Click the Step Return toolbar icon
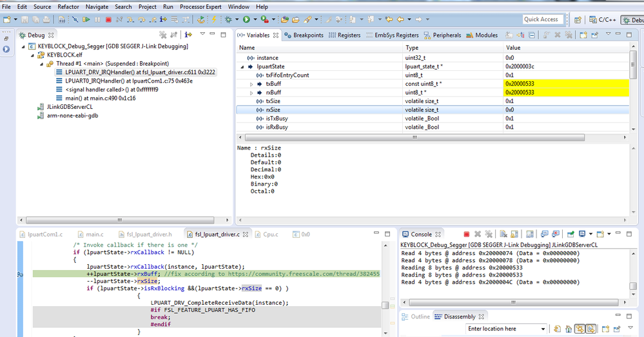This screenshot has width=644, height=337. 152,19
